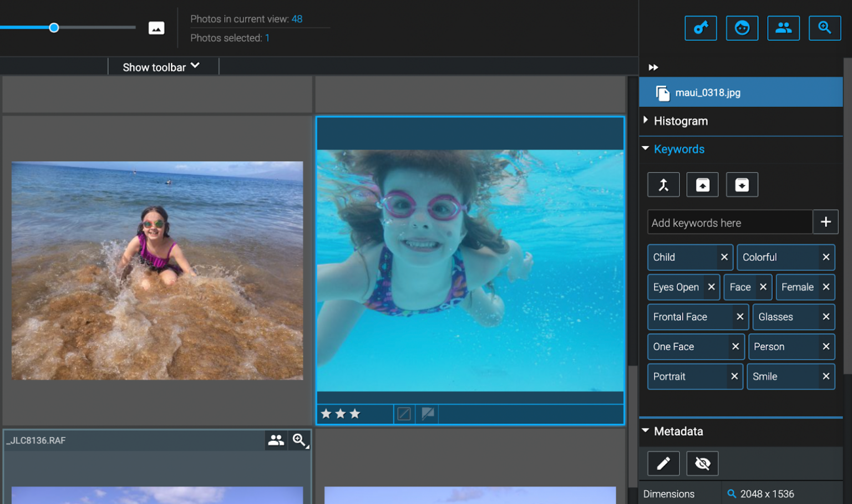Viewport: 852px width, 504px height.
Task: Expand the Histogram section
Action: coord(645,120)
